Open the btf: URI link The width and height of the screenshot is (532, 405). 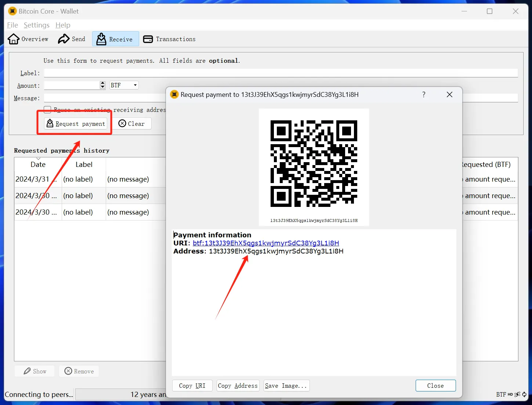pos(266,243)
